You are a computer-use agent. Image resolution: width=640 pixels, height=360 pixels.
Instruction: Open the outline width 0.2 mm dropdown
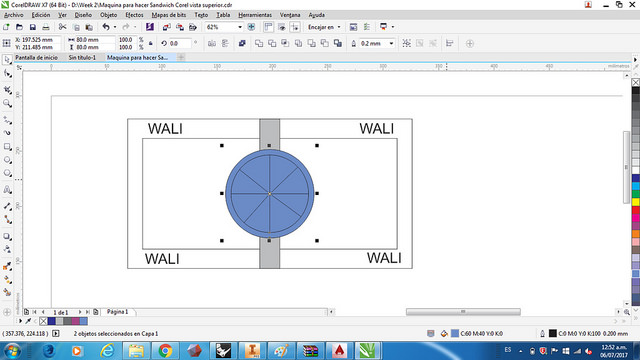pos(391,43)
